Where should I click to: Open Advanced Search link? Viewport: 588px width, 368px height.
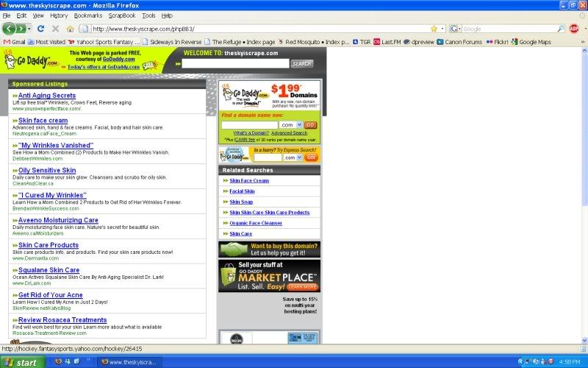click(289, 133)
